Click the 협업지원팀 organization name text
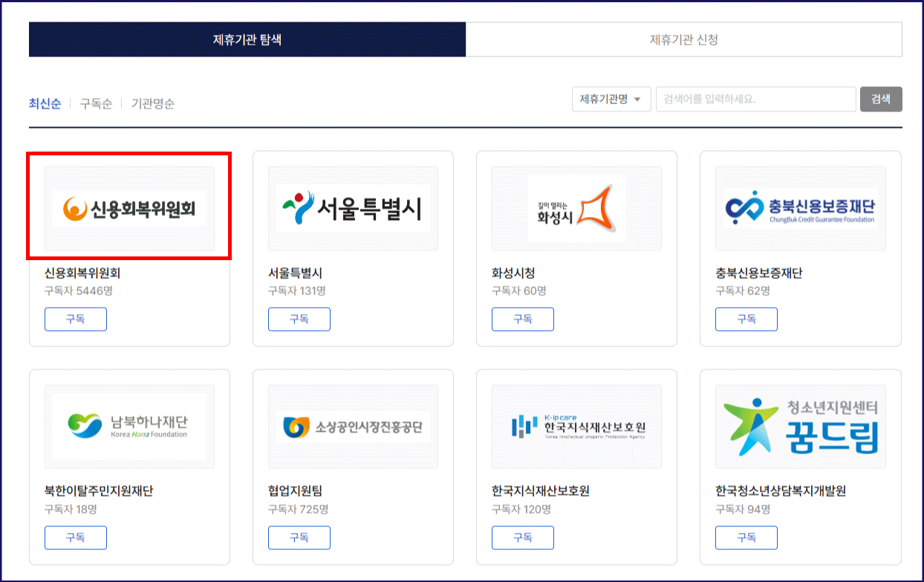Screen dimensions: 924x582 point(295,491)
